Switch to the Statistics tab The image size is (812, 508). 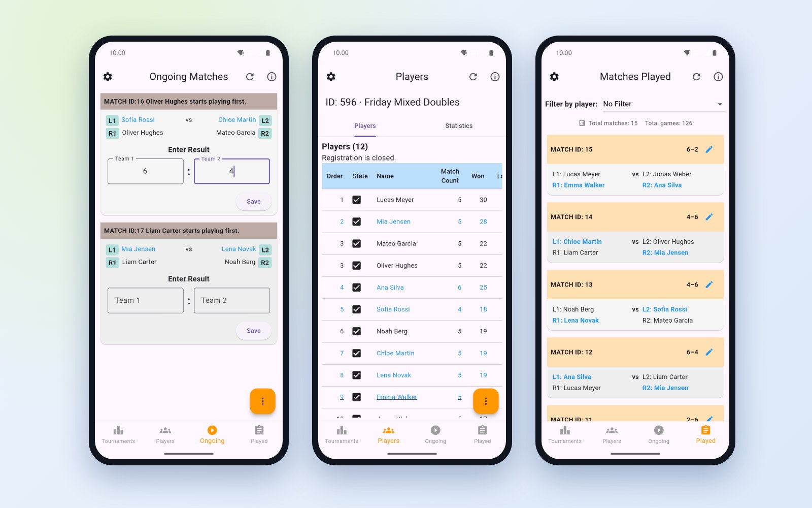(x=459, y=126)
